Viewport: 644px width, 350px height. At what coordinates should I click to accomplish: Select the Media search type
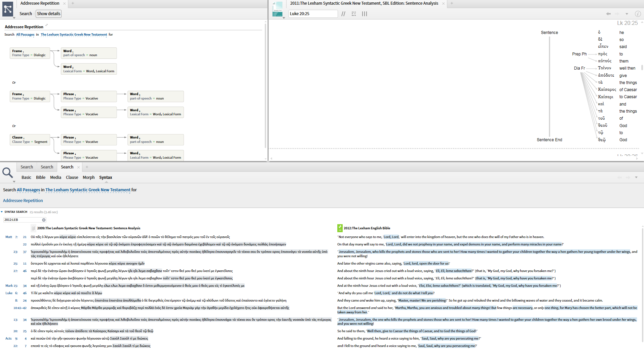pyautogui.click(x=56, y=178)
